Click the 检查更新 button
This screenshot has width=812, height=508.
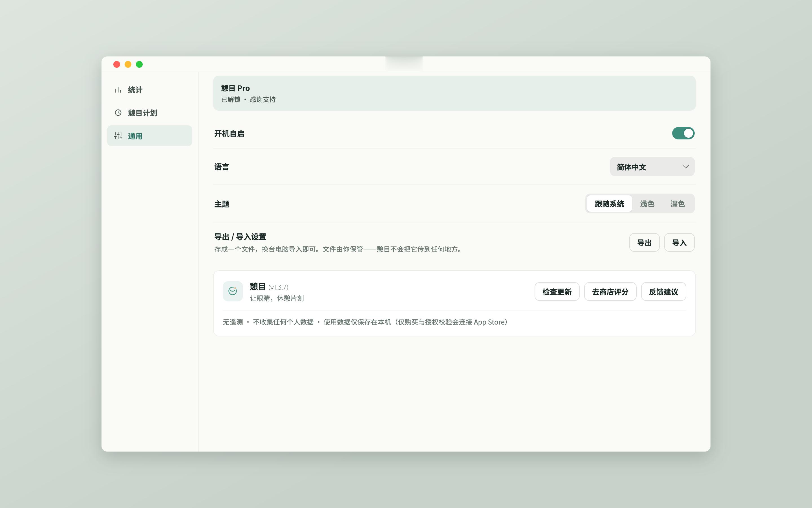point(557,292)
